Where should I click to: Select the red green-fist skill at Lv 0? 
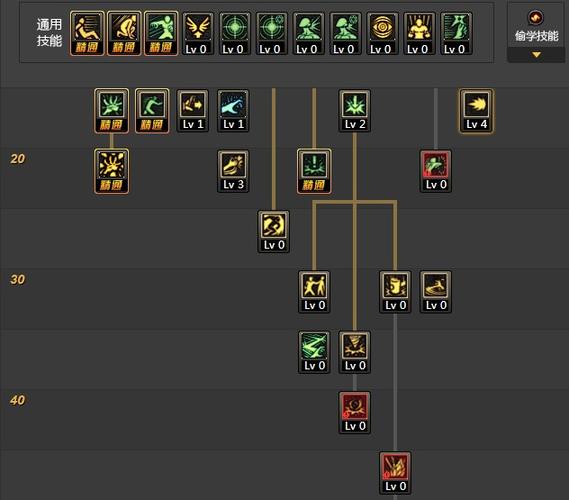click(436, 171)
